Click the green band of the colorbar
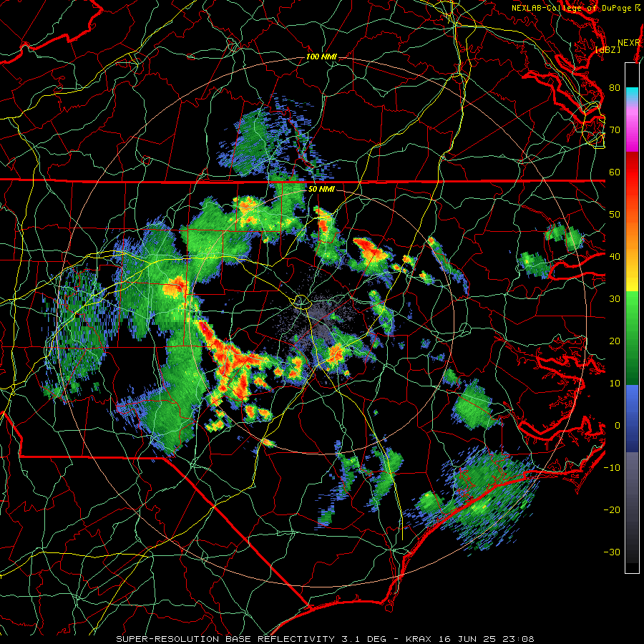Viewport: 644px width, 644px height. pos(632,338)
